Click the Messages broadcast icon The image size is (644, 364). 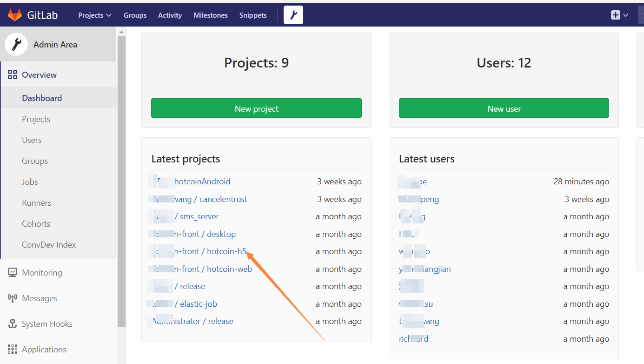coord(13,298)
